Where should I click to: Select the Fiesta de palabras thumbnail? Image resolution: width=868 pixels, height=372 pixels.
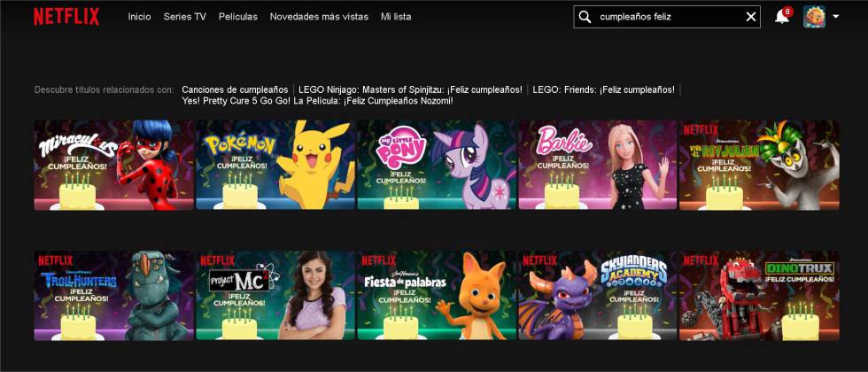coord(437,296)
